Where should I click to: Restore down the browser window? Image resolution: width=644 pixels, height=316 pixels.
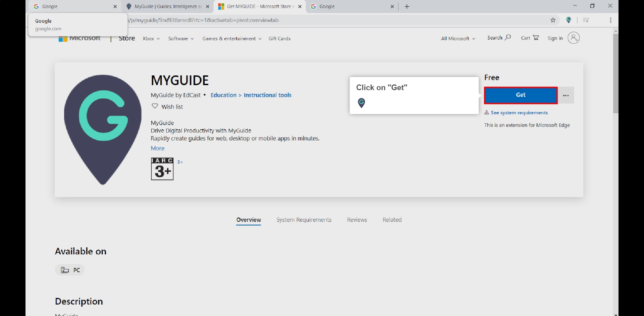click(592, 6)
